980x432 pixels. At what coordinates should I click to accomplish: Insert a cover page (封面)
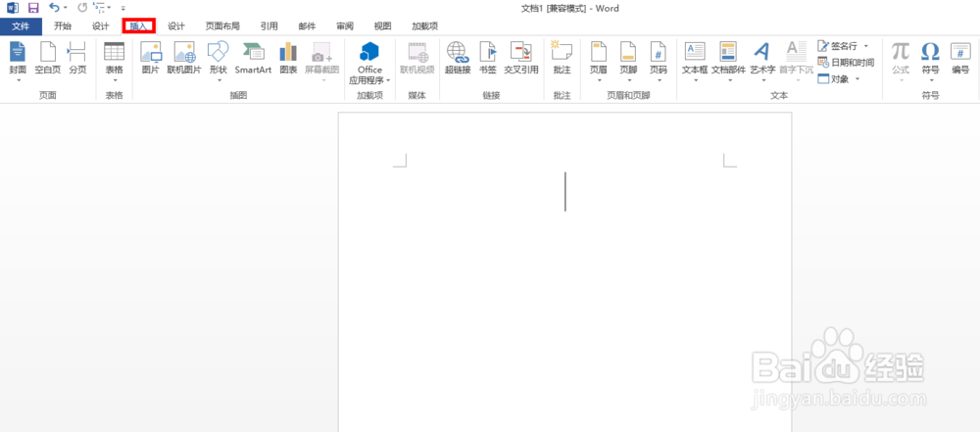click(18, 62)
